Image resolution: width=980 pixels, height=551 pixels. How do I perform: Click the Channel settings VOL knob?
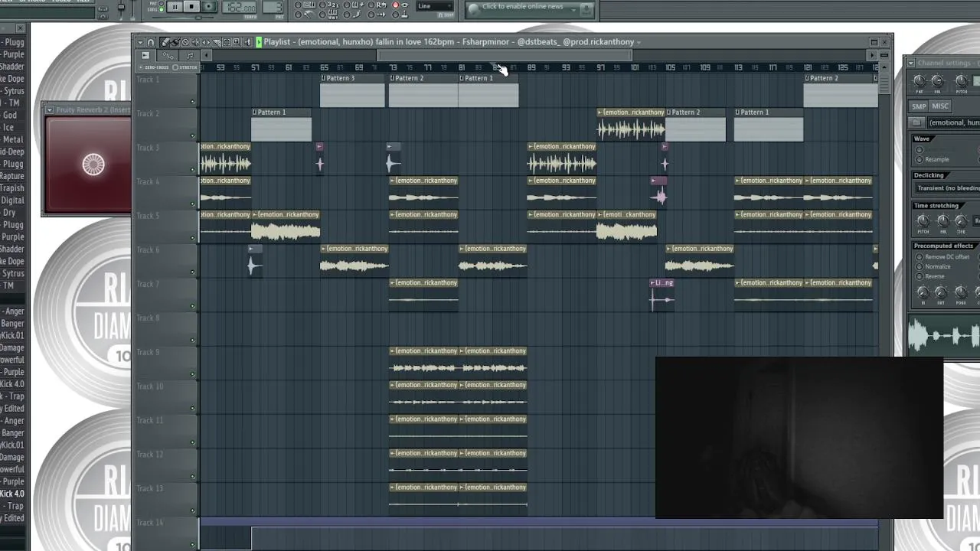click(938, 80)
